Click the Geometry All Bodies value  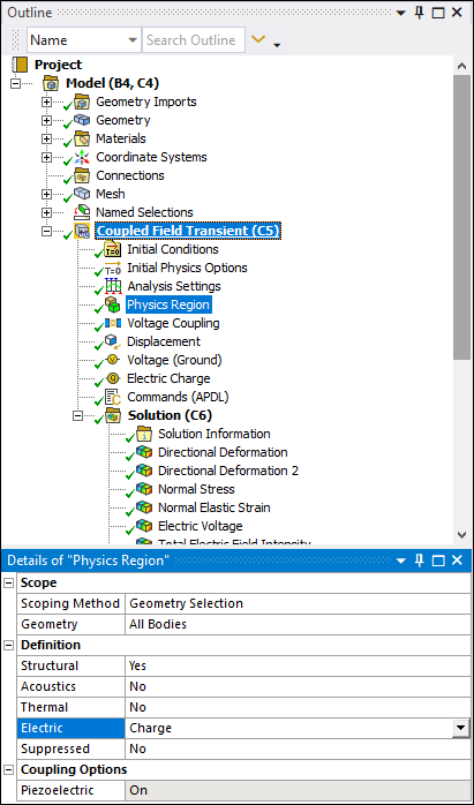[297, 624]
